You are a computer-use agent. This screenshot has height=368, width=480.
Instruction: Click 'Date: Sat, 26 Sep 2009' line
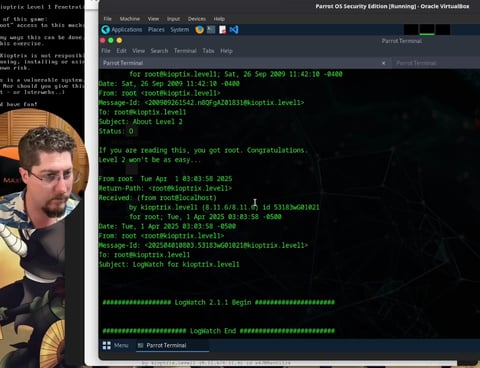click(x=169, y=84)
